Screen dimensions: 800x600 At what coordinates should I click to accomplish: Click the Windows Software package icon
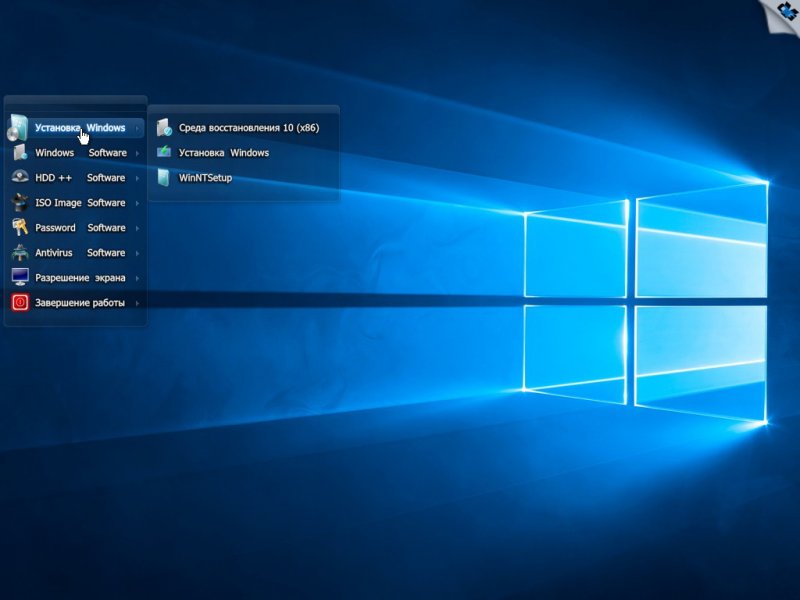tap(20, 152)
